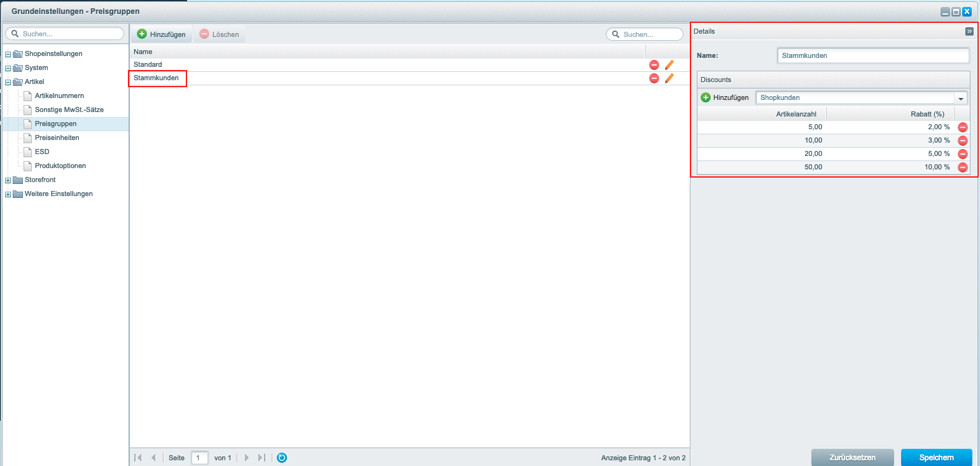The width and height of the screenshot is (980, 466).
Task: Open the Shopkunden customer group dropdown
Action: 960,98
